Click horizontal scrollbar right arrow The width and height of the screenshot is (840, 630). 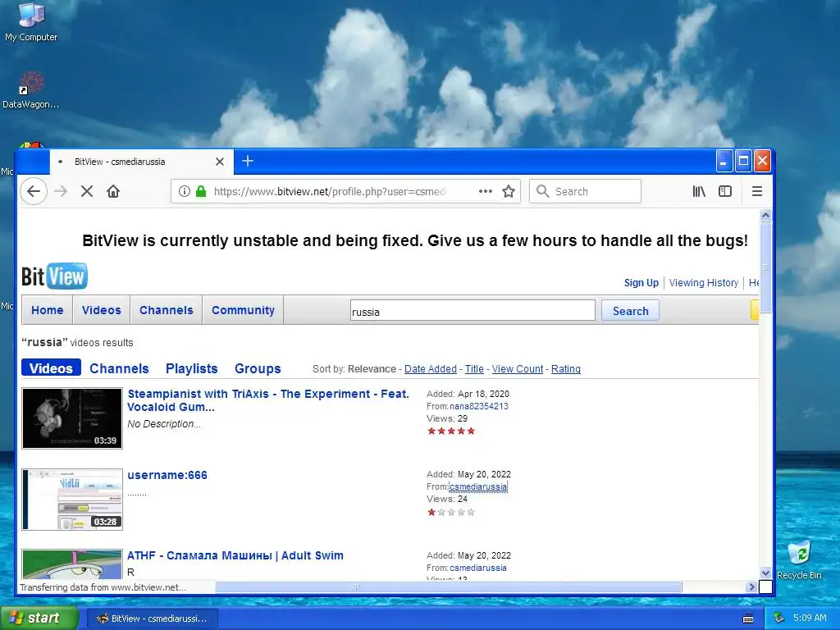coord(751,587)
